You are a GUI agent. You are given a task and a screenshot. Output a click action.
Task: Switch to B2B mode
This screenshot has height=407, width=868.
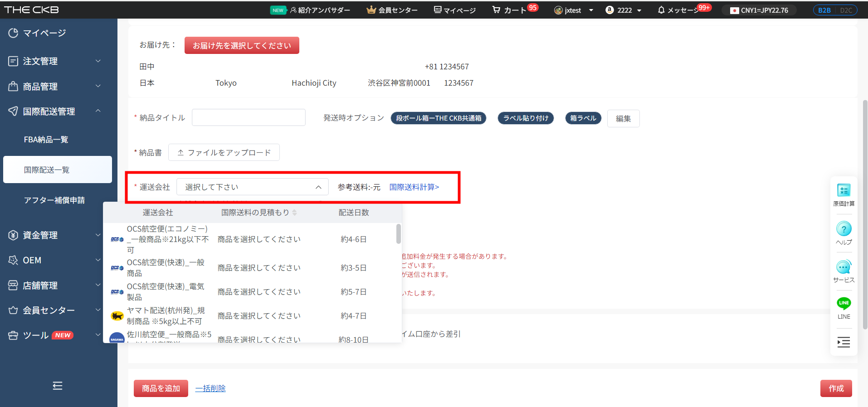click(824, 10)
